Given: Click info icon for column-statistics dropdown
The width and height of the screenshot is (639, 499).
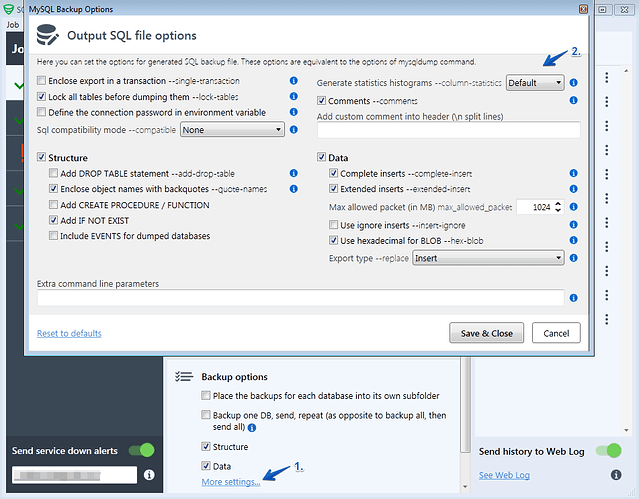Looking at the screenshot, I should pyautogui.click(x=573, y=83).
